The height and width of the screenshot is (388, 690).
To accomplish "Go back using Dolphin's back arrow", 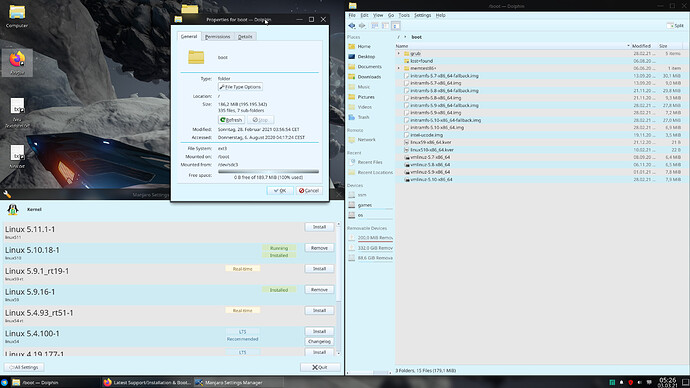I will tap(352, 26).
